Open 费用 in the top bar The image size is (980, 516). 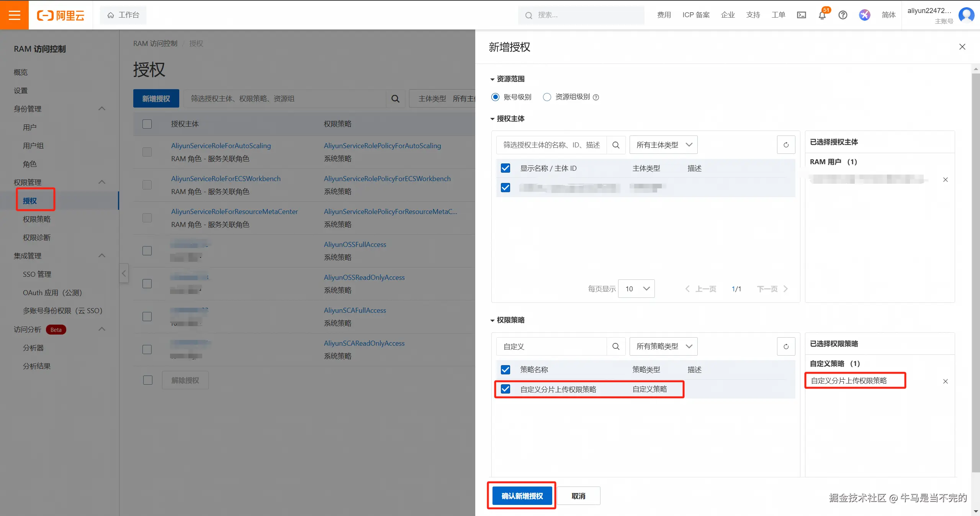point(664,15)
